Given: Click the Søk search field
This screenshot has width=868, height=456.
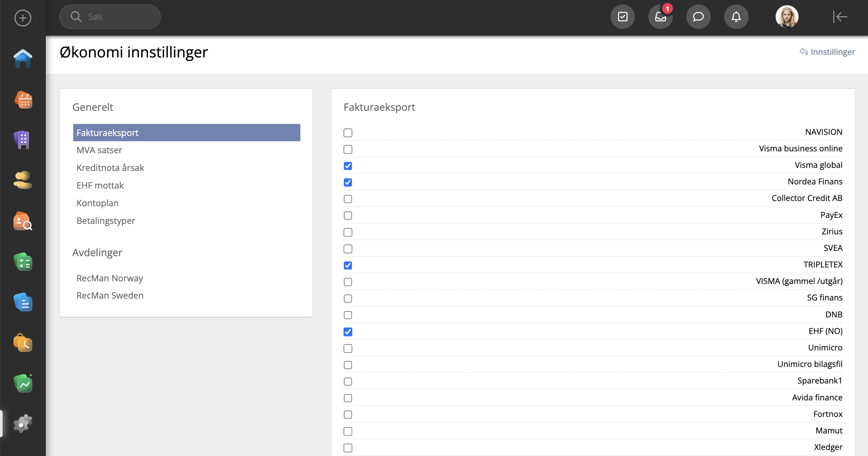Looking at the screenshot, I should [x=110, y=17].
